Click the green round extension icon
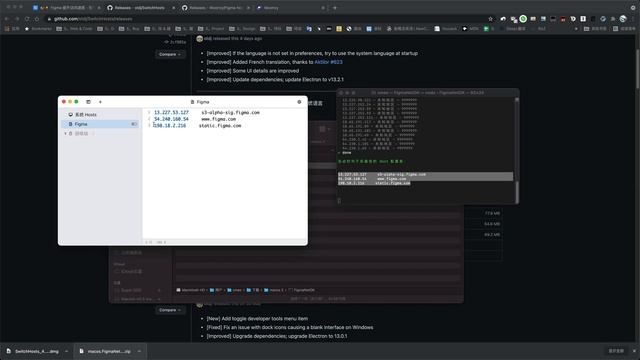Viewport: 640px width, 360px height. click(523, 19)
